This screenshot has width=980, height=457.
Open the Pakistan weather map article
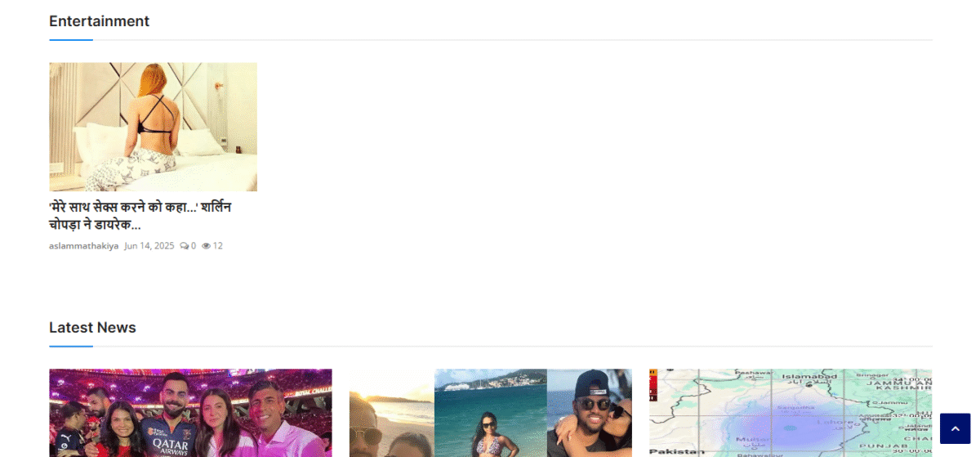[791, 413]
